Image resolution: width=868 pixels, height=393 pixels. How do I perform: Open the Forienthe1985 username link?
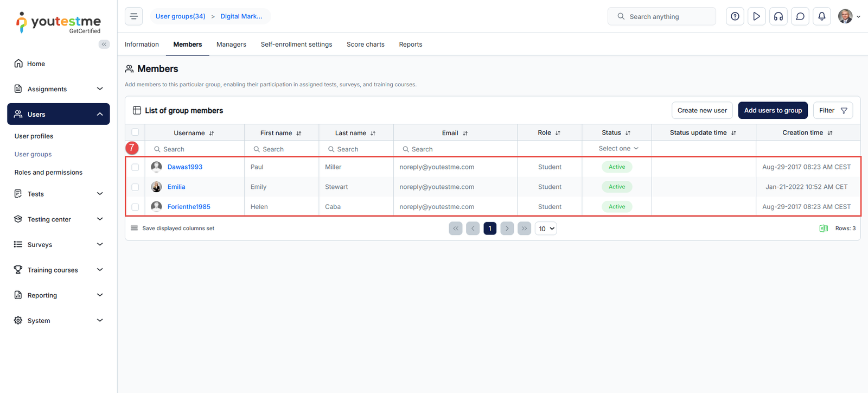click(189, 207)
